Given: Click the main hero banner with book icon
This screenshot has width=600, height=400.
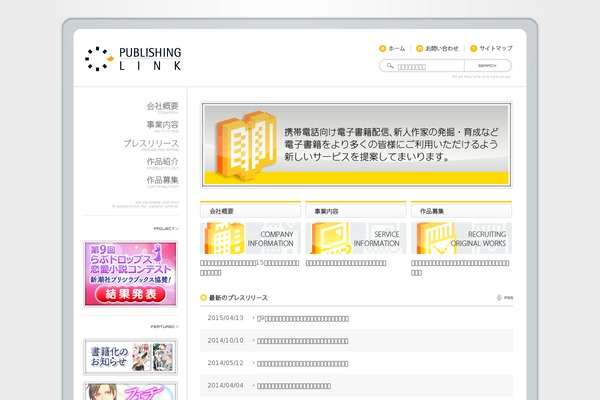Looking at the screenshot, I should (356, 145).
